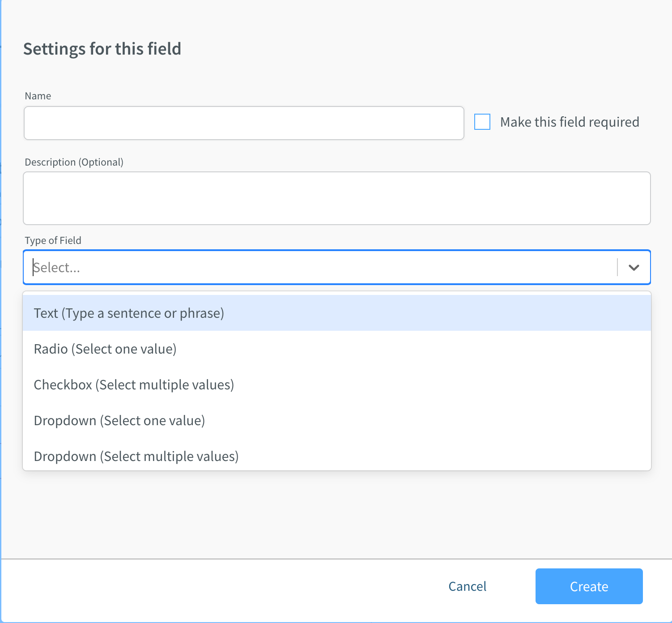This screenshot has height=623, width=672.
Task: Check the Make this field required box
Action: click(x=482, y=122)
